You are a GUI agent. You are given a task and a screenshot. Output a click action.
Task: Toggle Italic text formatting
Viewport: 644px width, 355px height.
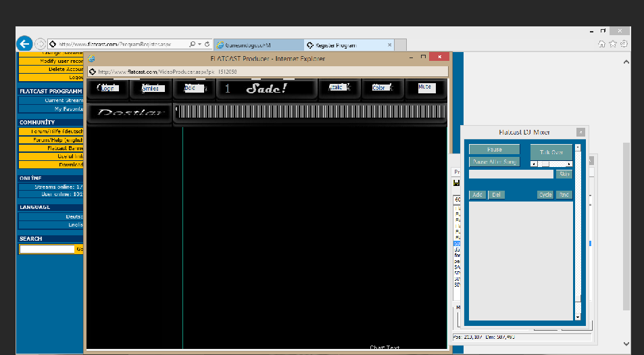pyautogui.click(x=337, y=88)
